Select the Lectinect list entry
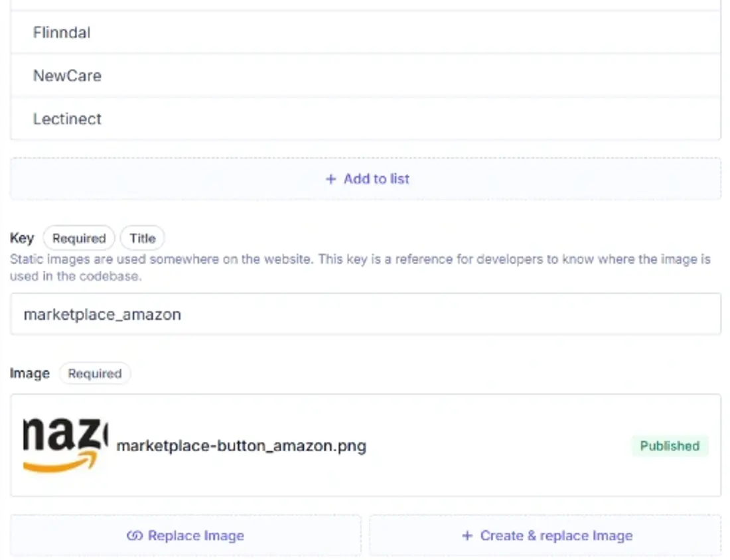This screenshot has width=730, height=560. [366, 119]
